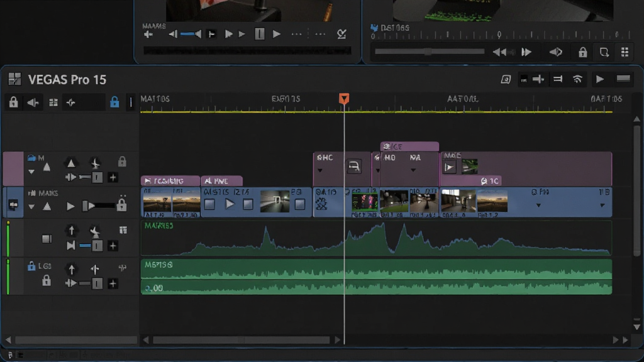Open the dropdown arrow in the SHC clip
Screen dimensions: 644x362
tap(320, 170)
